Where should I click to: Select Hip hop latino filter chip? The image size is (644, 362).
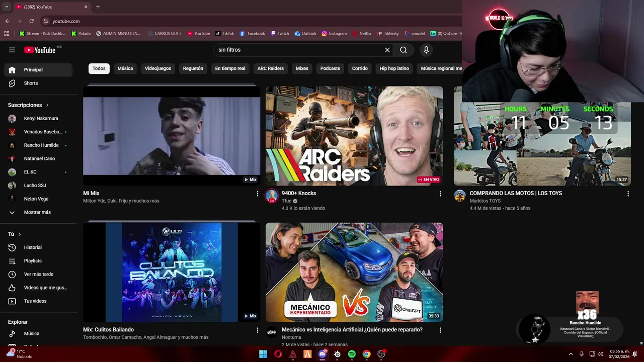394,68
